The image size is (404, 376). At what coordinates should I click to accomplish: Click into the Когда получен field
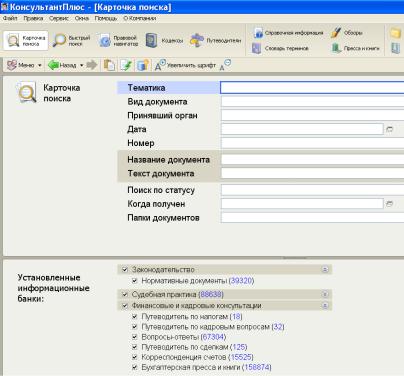[x=302, y=204]
